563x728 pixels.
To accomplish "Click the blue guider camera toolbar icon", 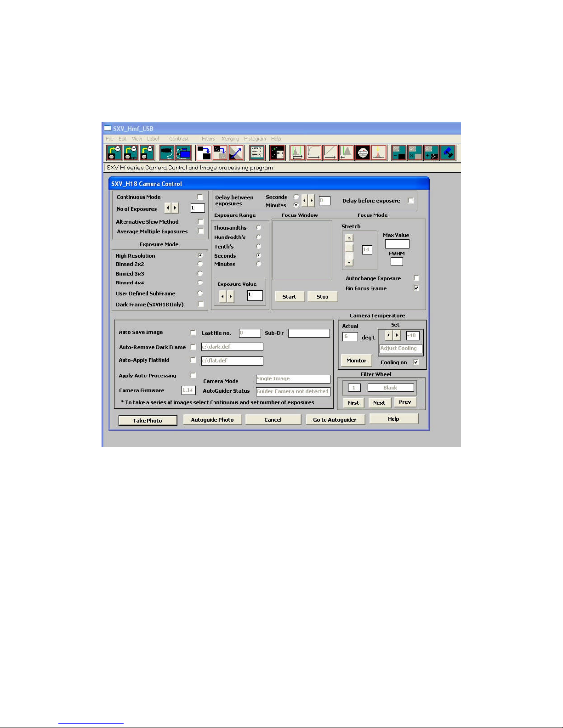I will click(x=183, y=152).
